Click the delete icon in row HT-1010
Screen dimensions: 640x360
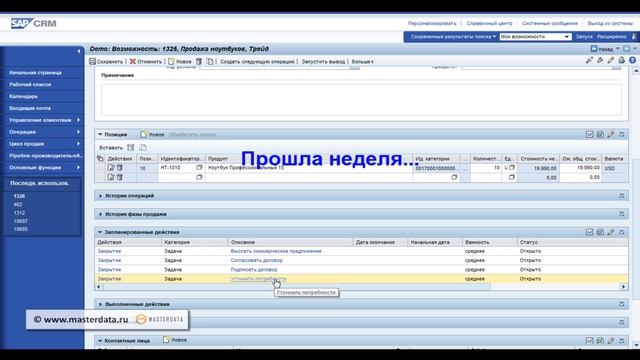pyautogui.click(x=120, y=168)
